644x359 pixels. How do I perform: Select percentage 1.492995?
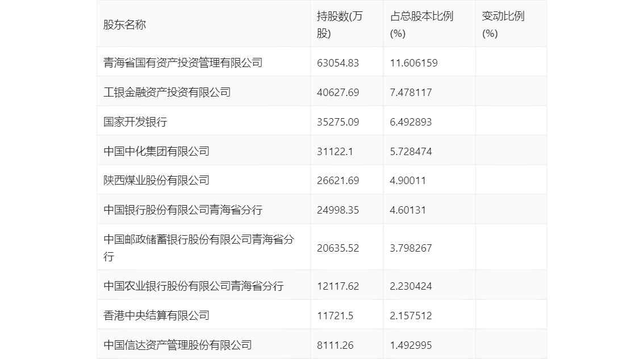pos(411,345)
